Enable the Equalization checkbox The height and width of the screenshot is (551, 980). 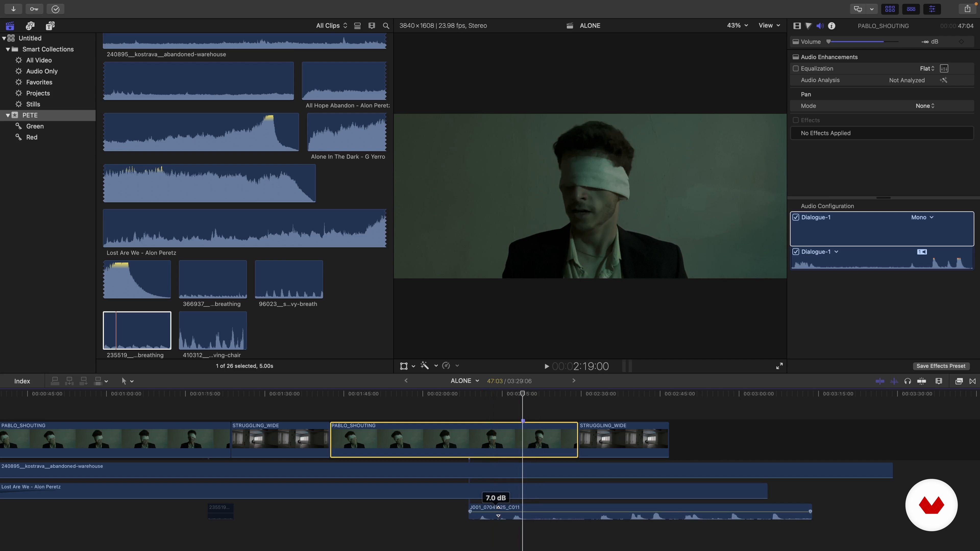pos(795,68)
